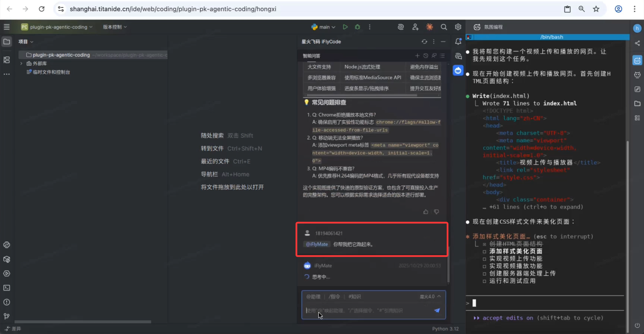Expand the 外部库 tree node
Image resolution: width=644 pixels, height=334 pixels.
pyautogui.click(x=21, y=63)
